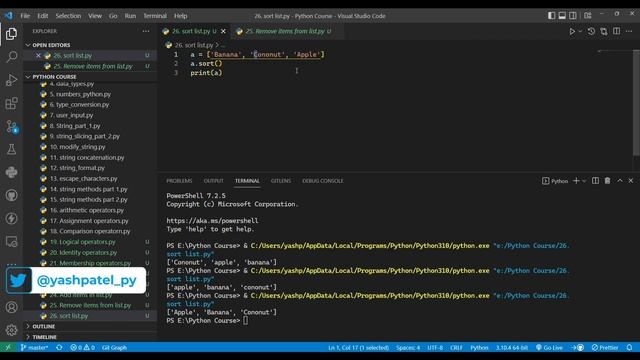Click the remote window indicator in status bar
The height and width of the screenshot is (360, 640).
(8, 348)
